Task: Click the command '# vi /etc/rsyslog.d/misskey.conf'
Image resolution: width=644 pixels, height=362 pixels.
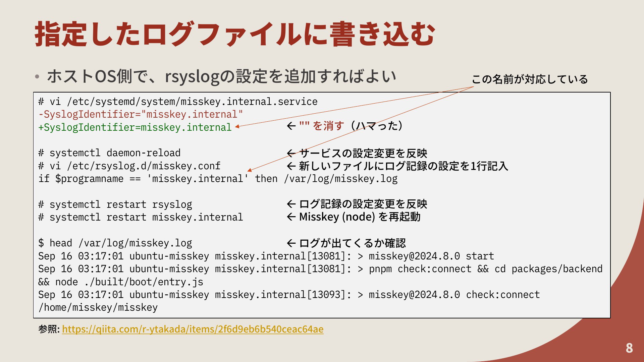Action: click(129, 166)
